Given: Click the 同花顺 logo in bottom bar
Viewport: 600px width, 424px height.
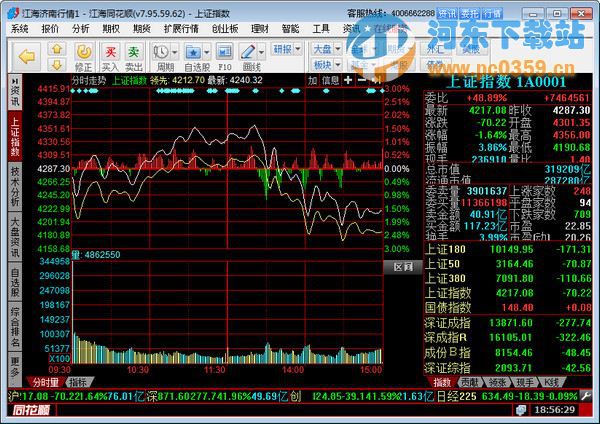Looking at the screenshot, I should pos(31,410).
